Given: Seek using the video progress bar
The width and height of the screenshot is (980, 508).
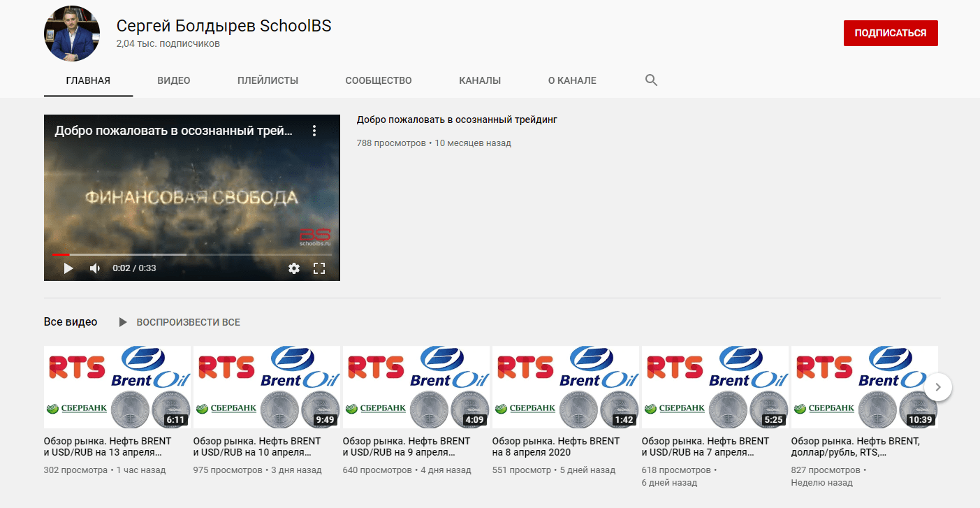Looking at the screenshot, I should (x=191, y=254).
